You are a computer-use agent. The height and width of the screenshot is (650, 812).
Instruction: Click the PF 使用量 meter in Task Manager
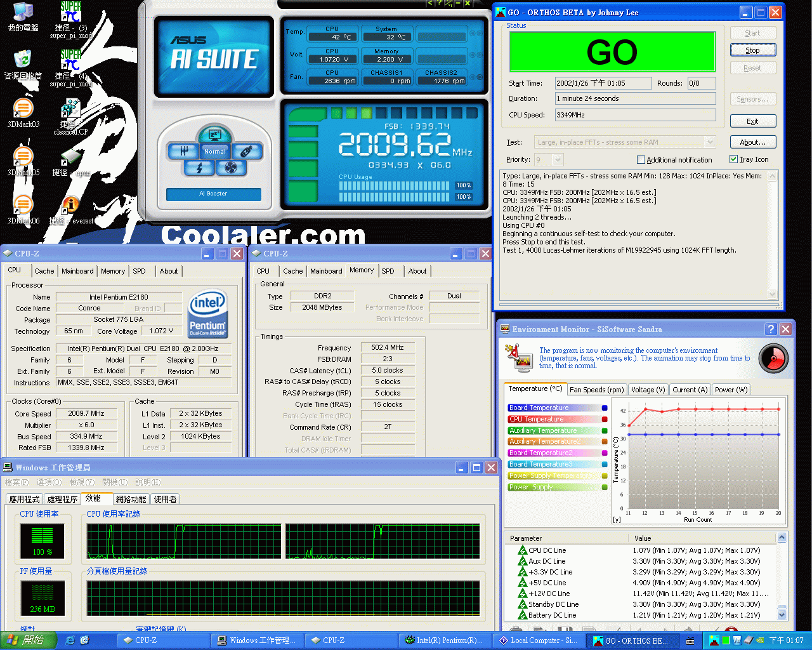tap(43, 599)
